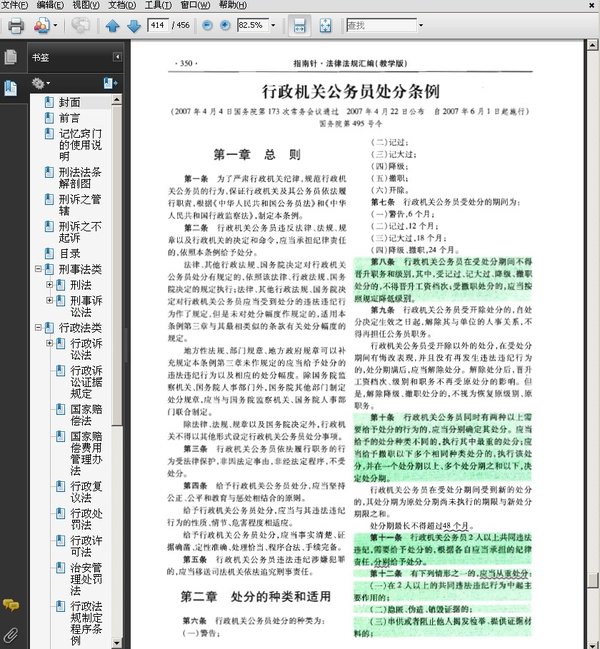Screen dimensions: 600x649
Task: Click bookmarks panel scroll down arrow
Action: 117,643
